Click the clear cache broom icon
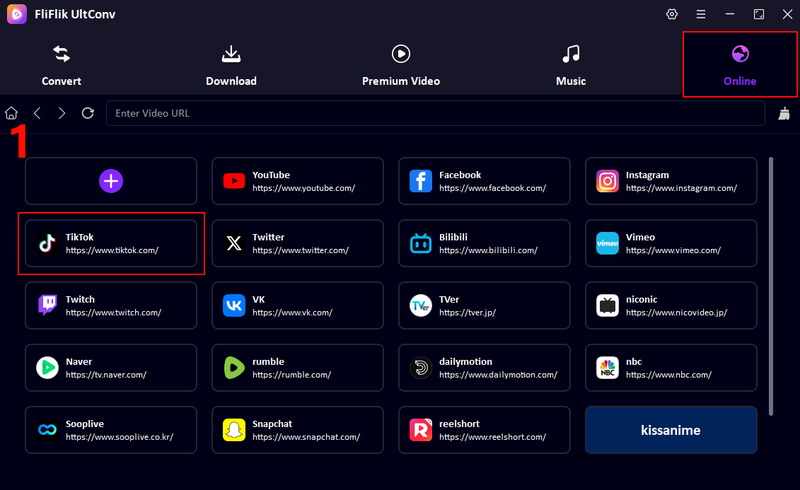Image resolution: width=800 pixels, height=490 pixels. coord(784,113)
